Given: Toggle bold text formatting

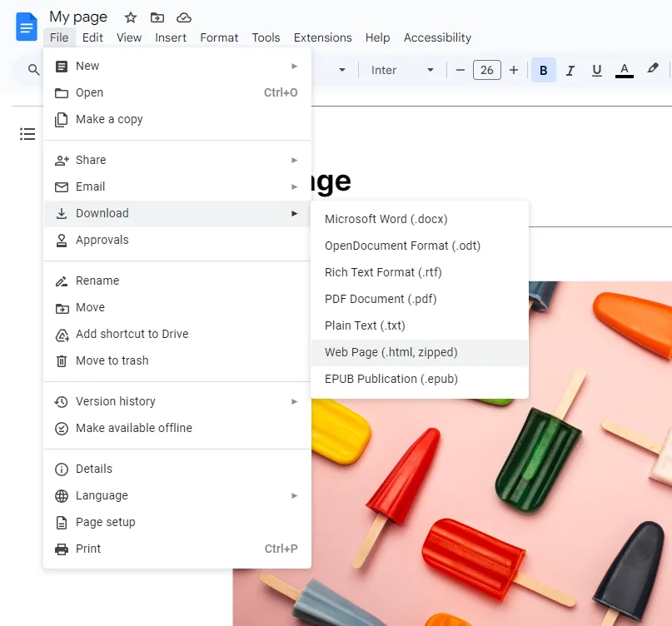Looking at the screenshot, I should coord(543,70).
